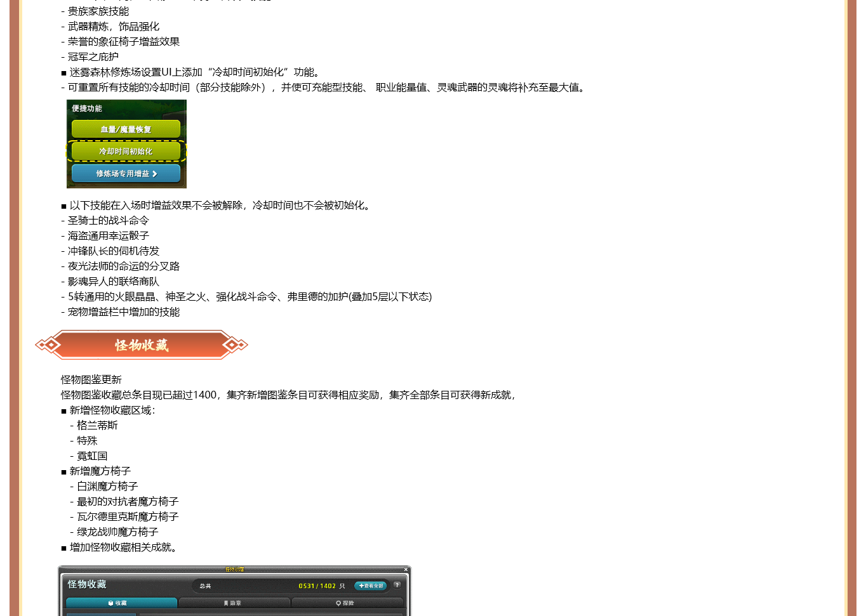
Task: Click the 绿龙战帅魔方椅子 list entry
Action: tap(117, 532)
